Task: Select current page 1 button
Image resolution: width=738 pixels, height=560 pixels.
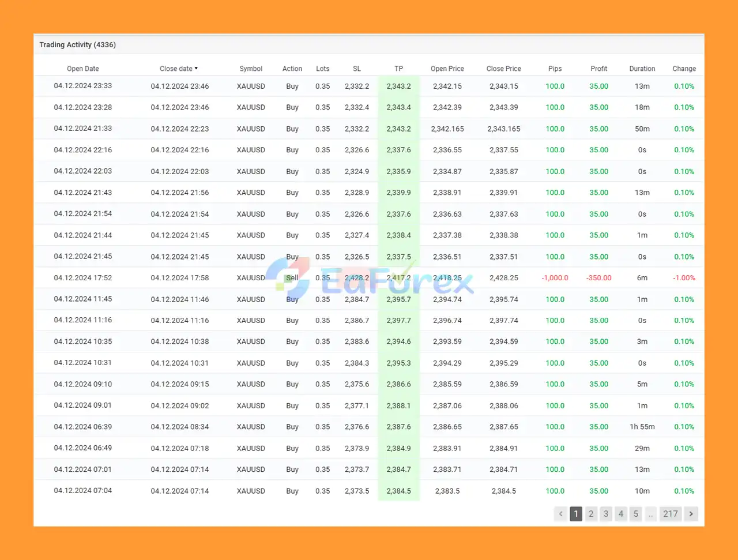Action: [x=576, y=514]
